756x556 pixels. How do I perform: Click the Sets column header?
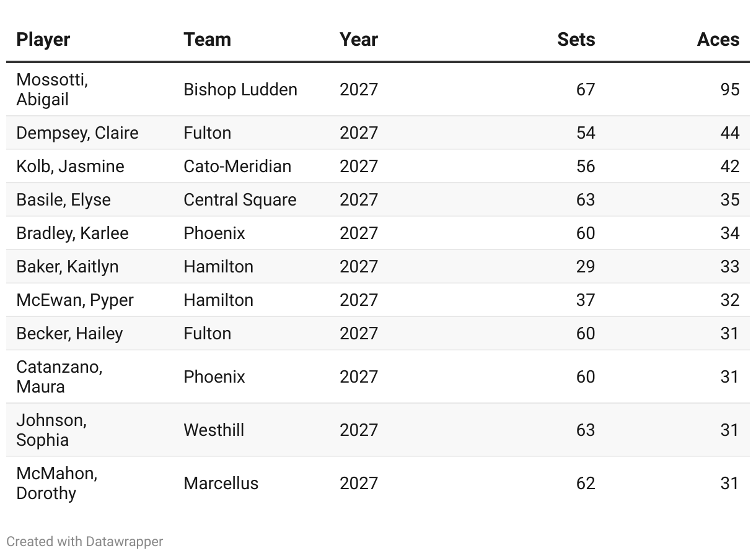pos(576,40)
